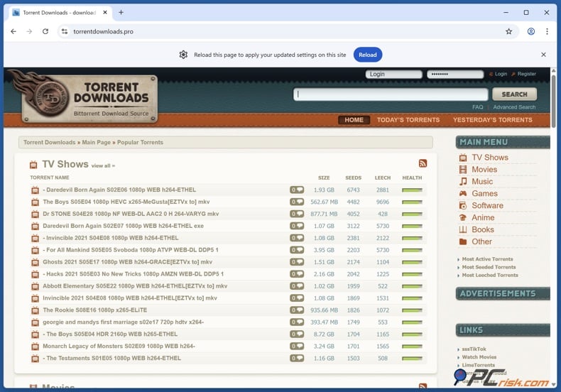Click the browser back arrow

[x=13, y=31]
